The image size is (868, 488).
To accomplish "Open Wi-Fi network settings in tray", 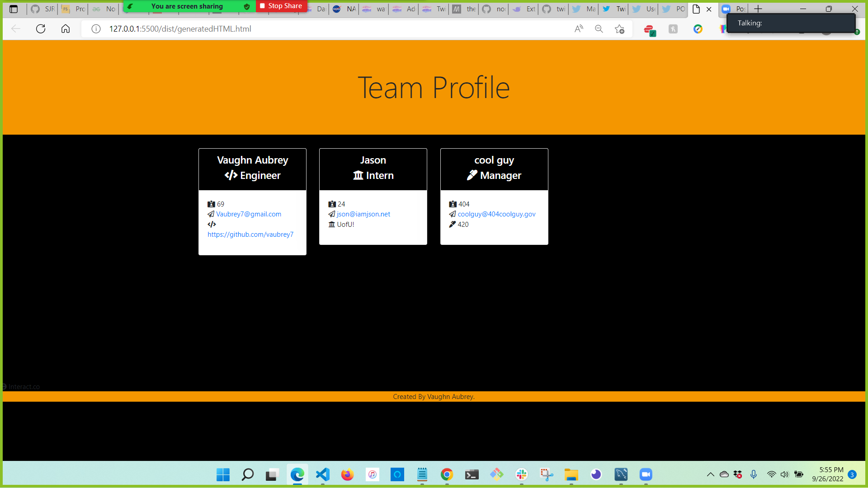I will [772, 474].
